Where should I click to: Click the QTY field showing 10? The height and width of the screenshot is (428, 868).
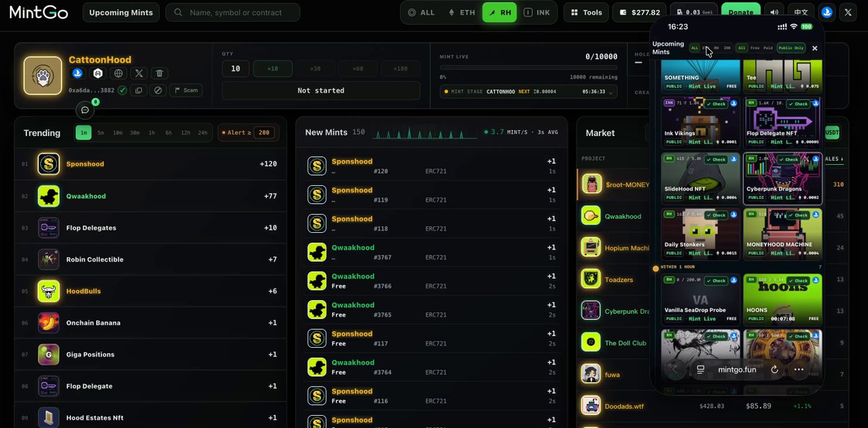236,69
